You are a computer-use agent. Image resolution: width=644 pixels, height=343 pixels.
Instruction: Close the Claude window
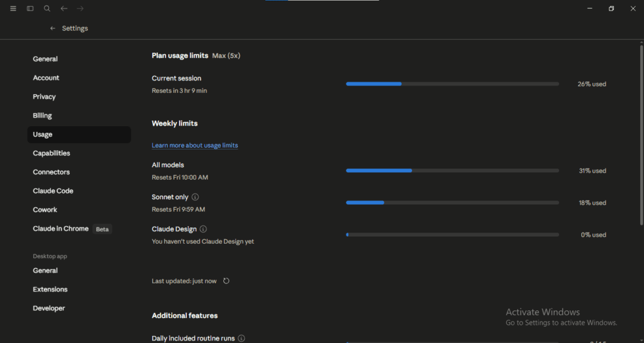tap(633, 9)
